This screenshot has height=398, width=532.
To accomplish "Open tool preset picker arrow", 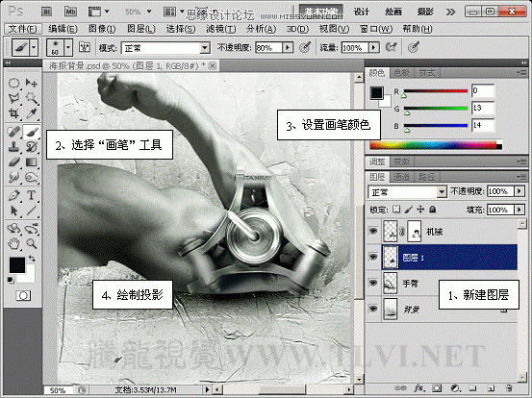I will pyautogui.click(x=34, y=47).
